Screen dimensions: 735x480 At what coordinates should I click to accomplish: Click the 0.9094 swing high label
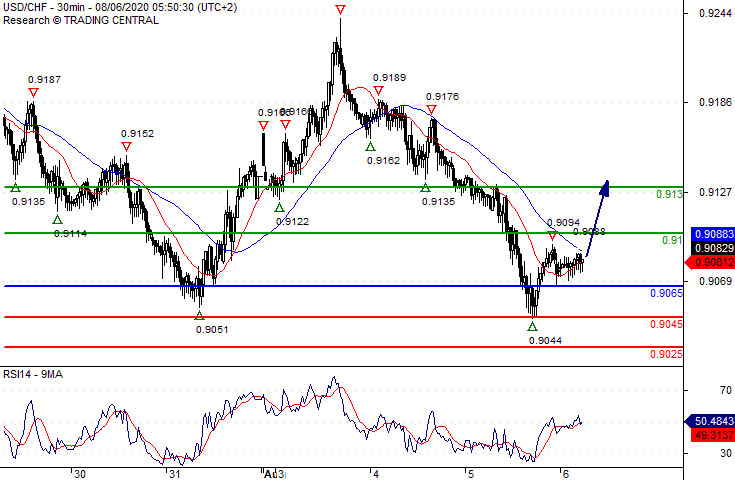[563, 223]
